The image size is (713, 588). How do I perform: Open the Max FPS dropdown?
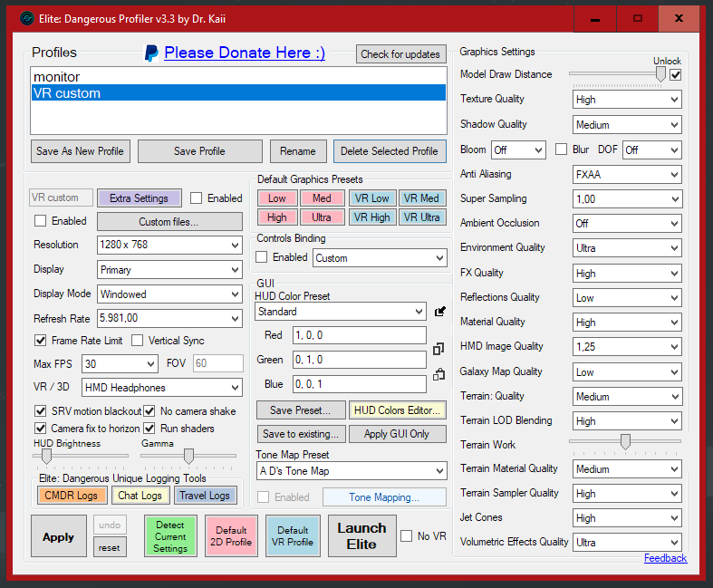coord(120,364)
